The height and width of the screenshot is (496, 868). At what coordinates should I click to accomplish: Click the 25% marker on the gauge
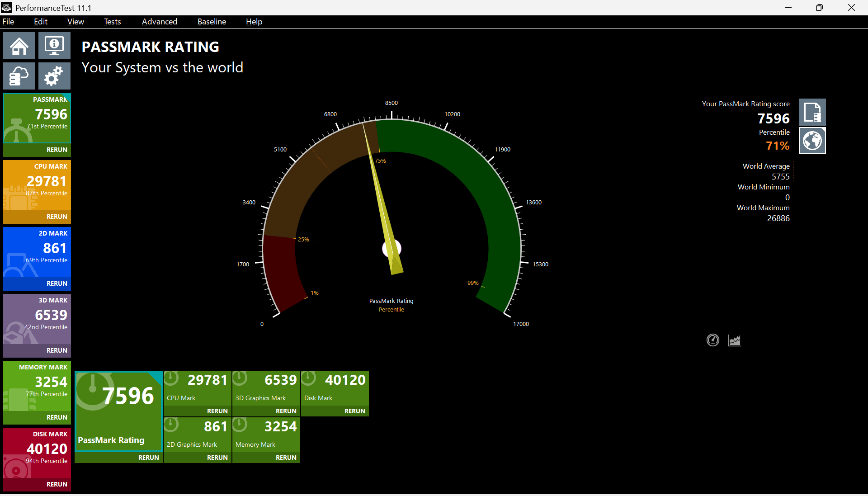pos(303,240)
